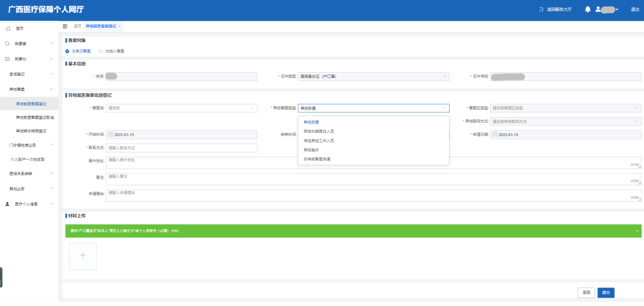The image size is (644, 306).
Task: Click the notification bell icon
Action: [x=587, y=10]
